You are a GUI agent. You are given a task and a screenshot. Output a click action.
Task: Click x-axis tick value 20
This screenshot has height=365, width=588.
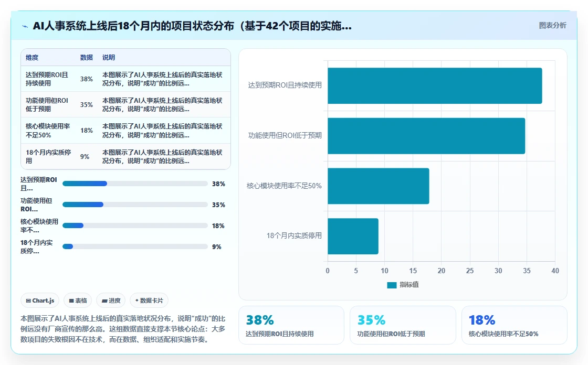pyautogui.click(x=442, y=271)
